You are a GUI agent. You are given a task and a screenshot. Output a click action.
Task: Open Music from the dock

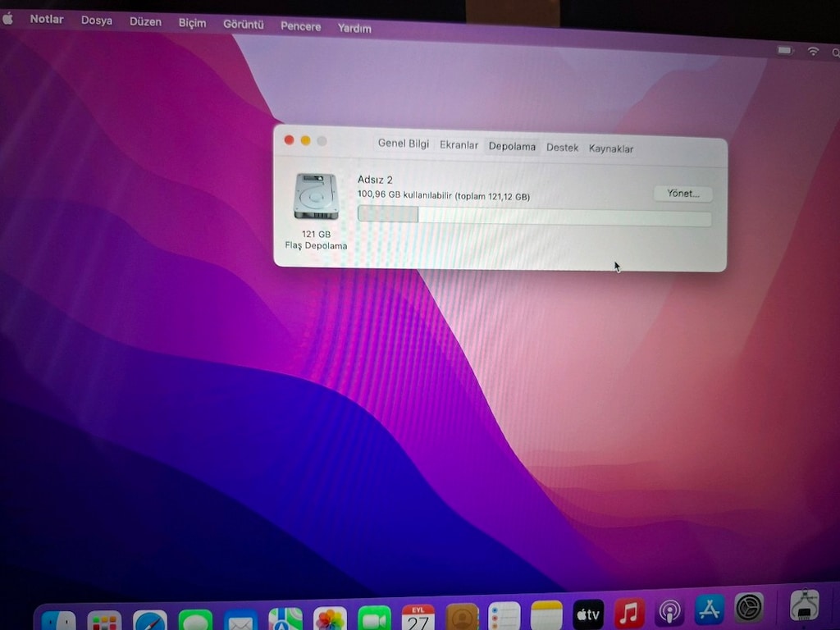pyautogui.click(x=629, y=612)
